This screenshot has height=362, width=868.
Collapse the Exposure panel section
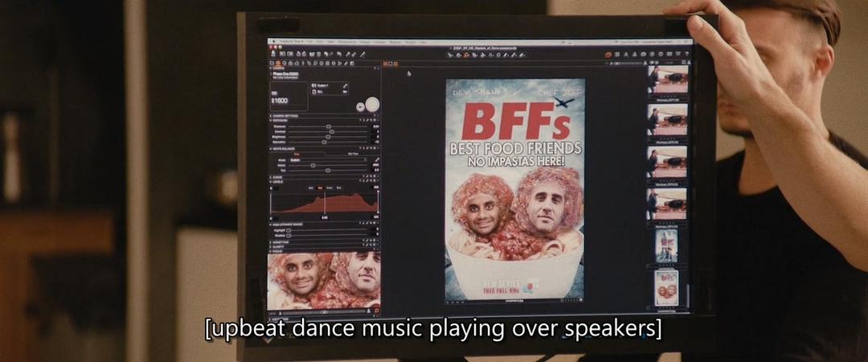(x=270, y=121)
